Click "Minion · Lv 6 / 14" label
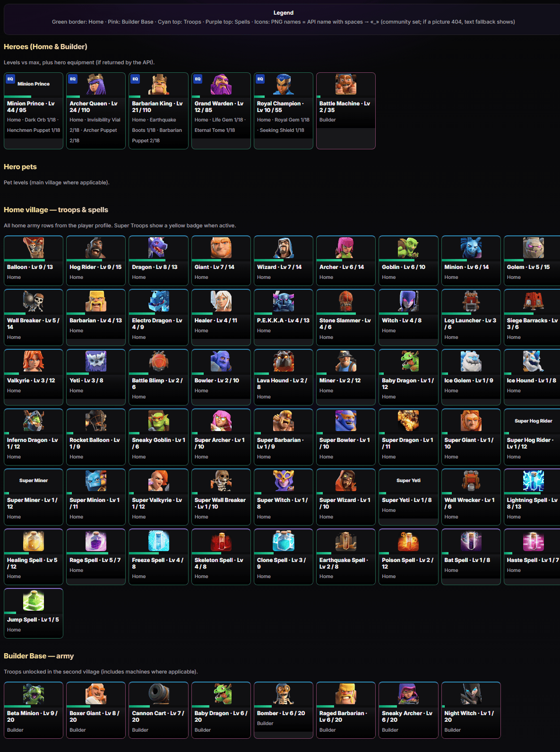This screenshot has height=752, width=560. click(x=466, y=267)
